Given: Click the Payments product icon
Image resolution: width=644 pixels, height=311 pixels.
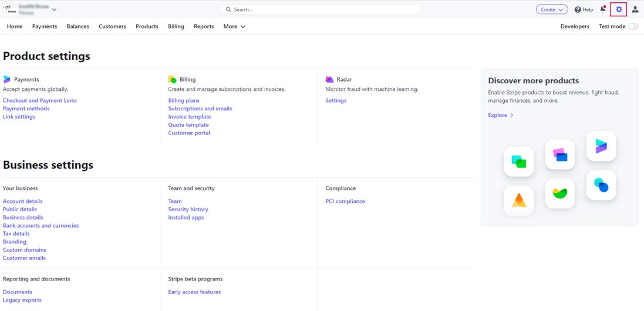Looking at the screenshot, I should 7,79.
